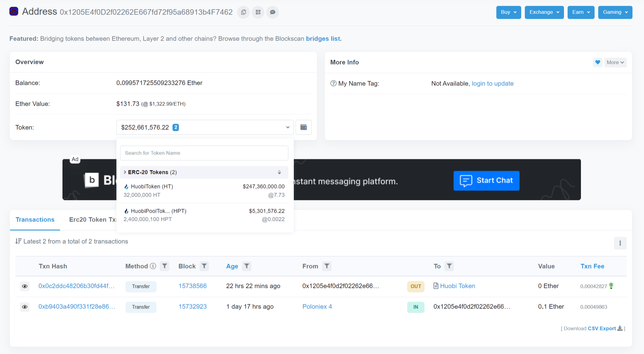Open transaction hash 0x0c2ddc48206b30fd44f...
The width and height of the screenshot is (644, 354).
coord(76,286)
